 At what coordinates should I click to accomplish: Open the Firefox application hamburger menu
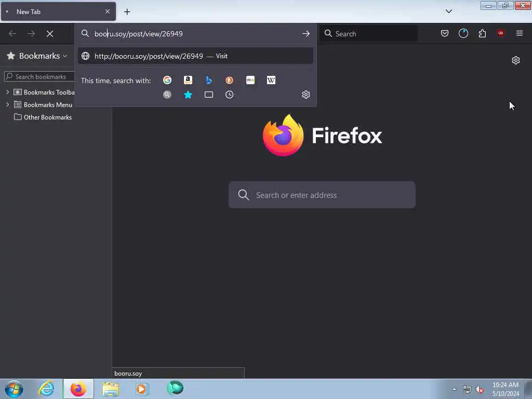520,33
